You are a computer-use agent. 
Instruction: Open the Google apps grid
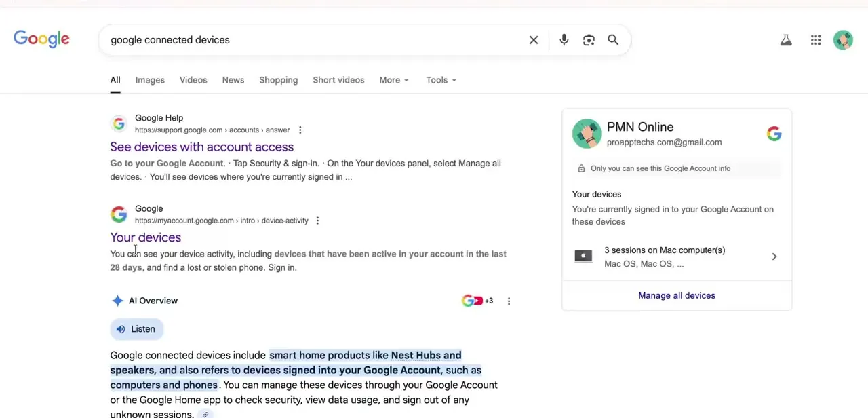point(816,40)
